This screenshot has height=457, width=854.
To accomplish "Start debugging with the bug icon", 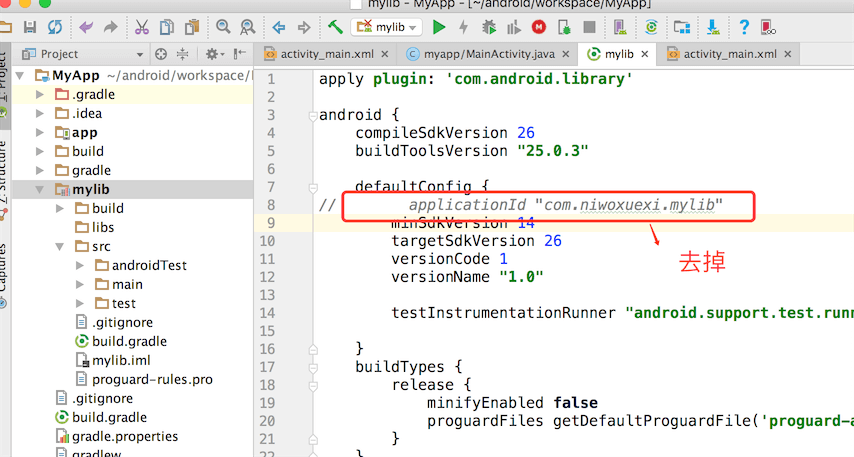I will 489,27.
